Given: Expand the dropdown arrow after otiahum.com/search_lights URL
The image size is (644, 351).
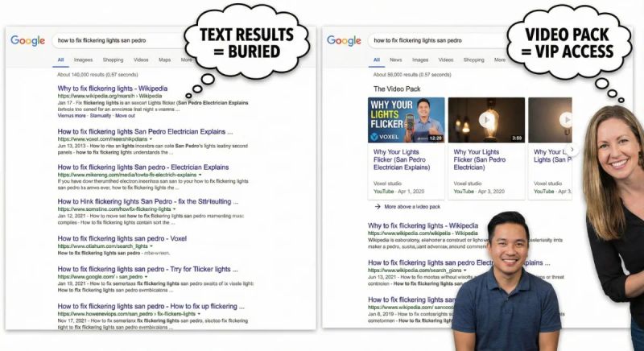Looking at the screenshot, I should 151,246.
